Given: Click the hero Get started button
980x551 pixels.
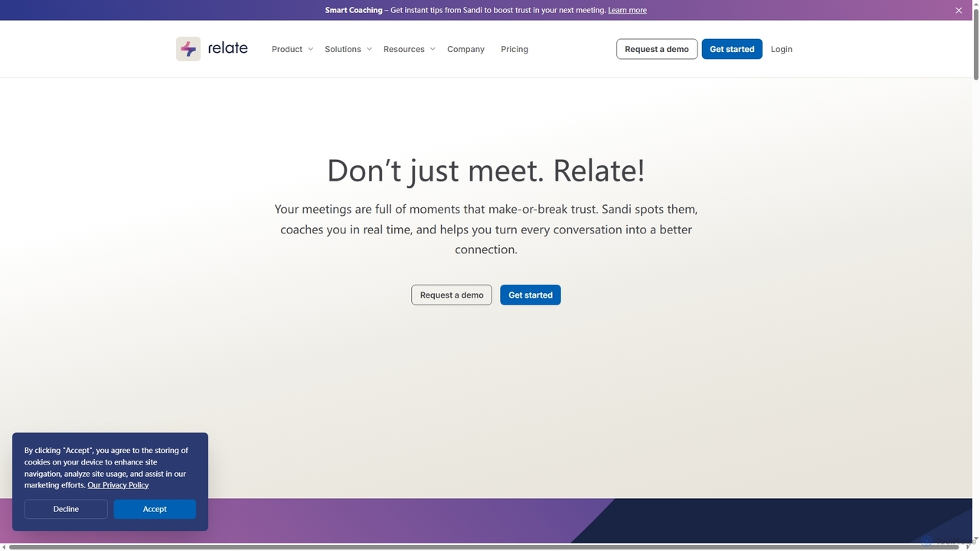Looking at the screenshot, I should coord(531,295).
